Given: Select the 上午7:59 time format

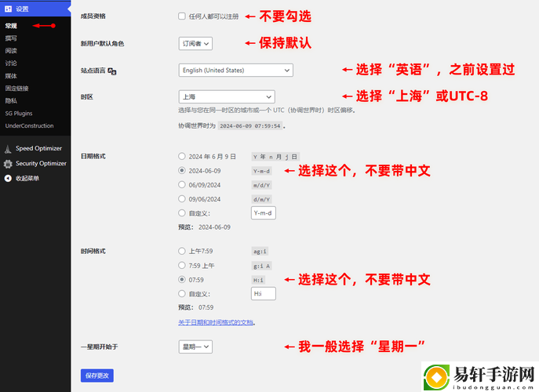Looking at the screenshot, I should (x=182, y=251).
